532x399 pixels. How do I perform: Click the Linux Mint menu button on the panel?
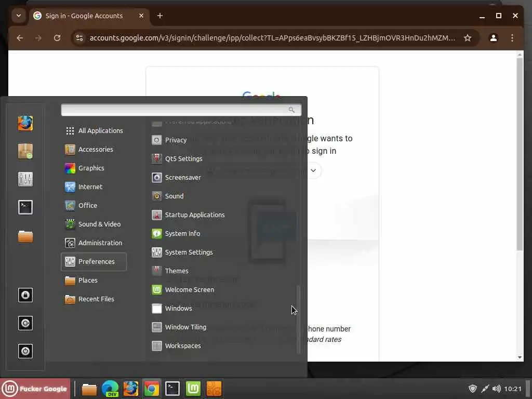(35, 389)
